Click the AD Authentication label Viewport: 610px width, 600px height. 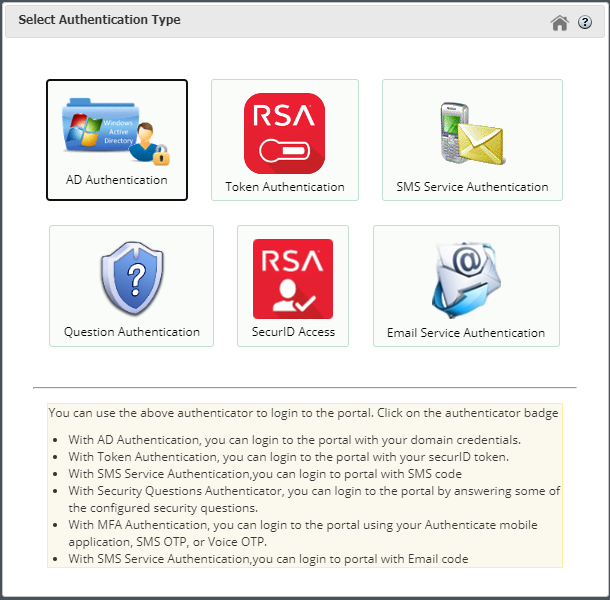pos(117,181)
